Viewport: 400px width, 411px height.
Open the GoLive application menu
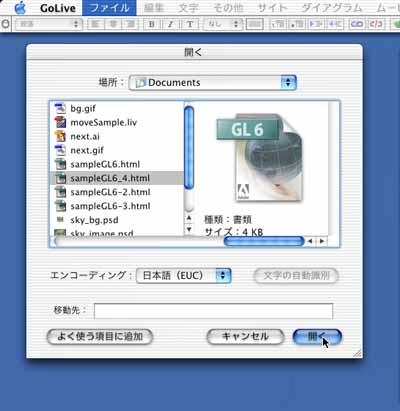pos(58,8)
